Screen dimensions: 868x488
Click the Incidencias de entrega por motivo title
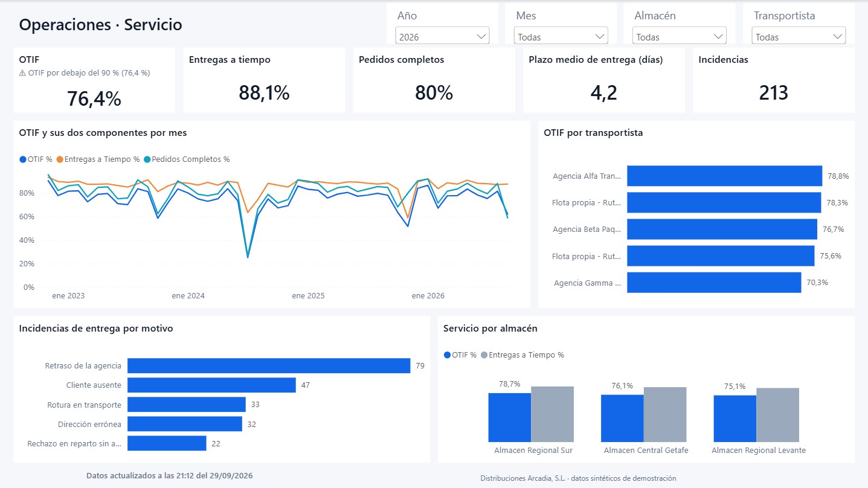(96, 329)
